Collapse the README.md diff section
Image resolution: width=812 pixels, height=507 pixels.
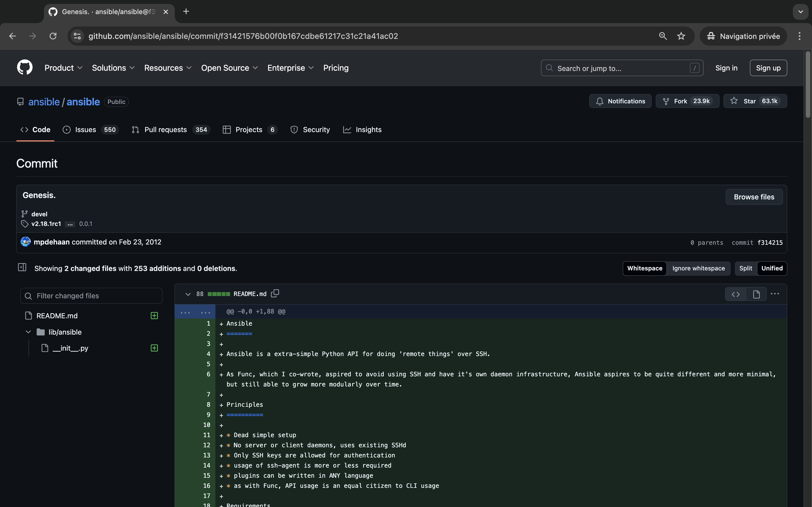[x=188, y=294]
